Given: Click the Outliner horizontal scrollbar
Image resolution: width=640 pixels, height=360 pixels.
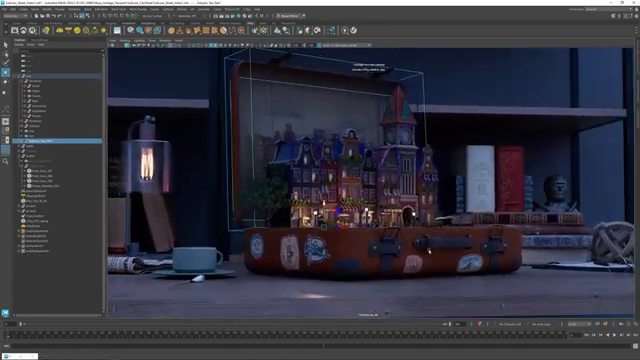Looking at the screenshot, I should [x=57, y=315].
